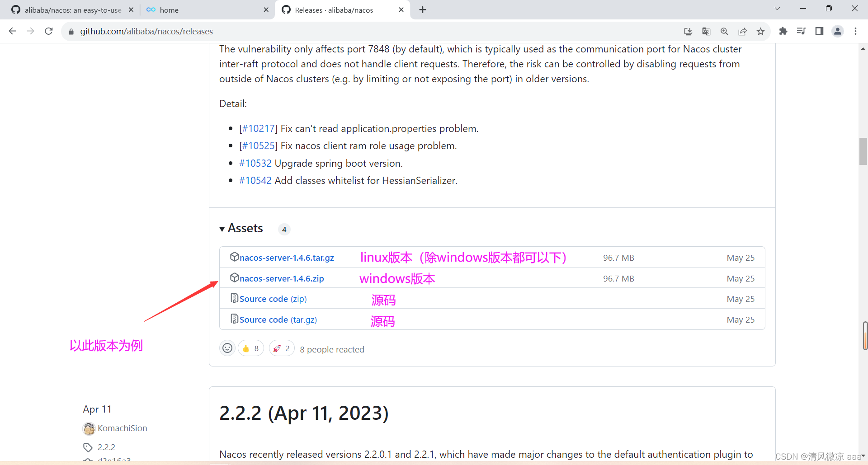868x465 pixels.
Task: Select the '8 people reacted' text
Action: tap(332, 349)
